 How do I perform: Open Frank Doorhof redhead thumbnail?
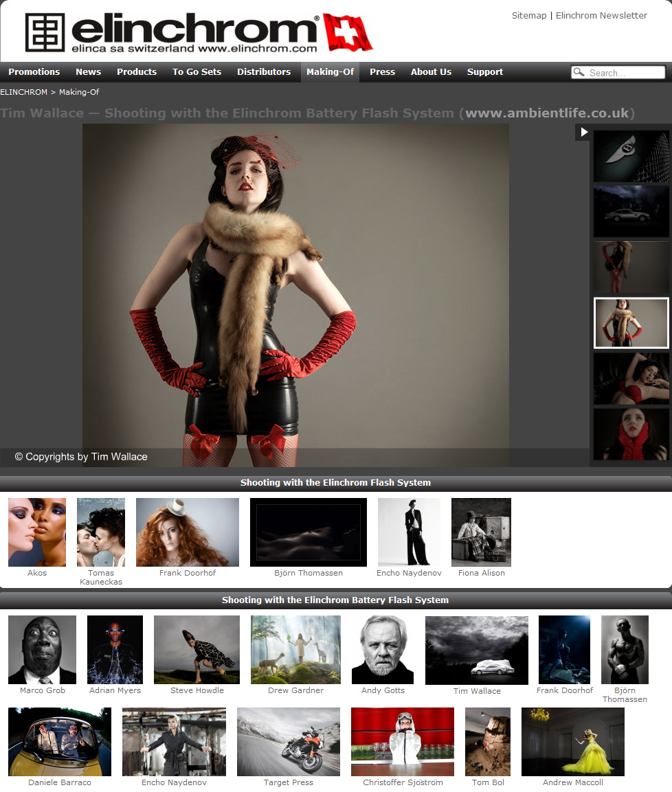[188, 532]
